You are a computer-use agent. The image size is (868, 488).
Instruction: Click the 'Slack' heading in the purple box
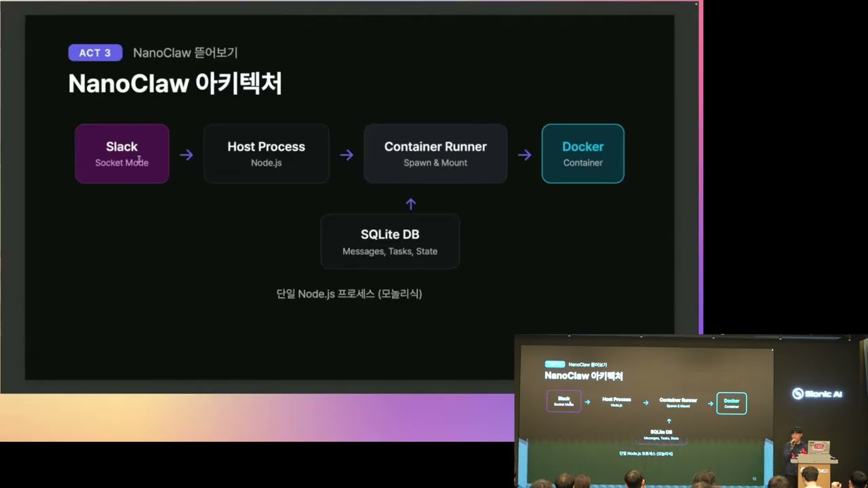click(x=121, y=146)
